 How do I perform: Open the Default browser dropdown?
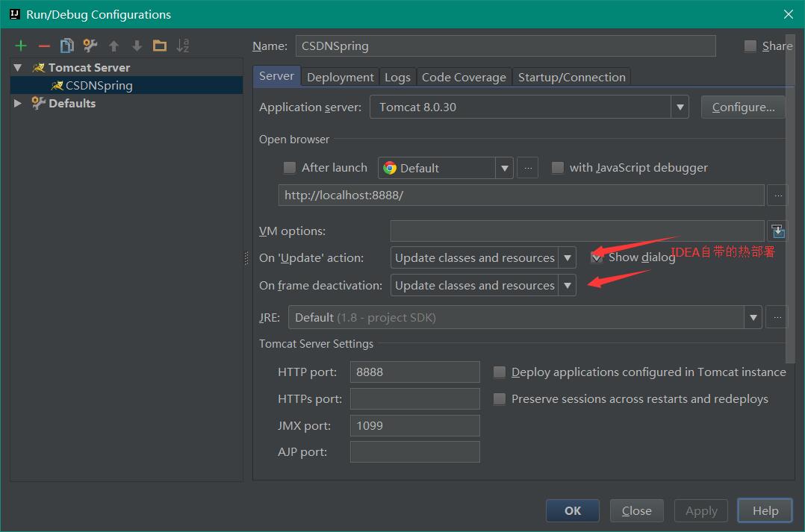click(x=504, y=169)
